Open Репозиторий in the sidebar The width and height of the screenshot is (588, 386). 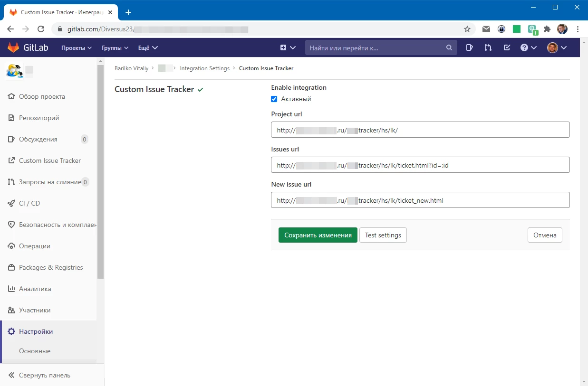click(39, 118)
